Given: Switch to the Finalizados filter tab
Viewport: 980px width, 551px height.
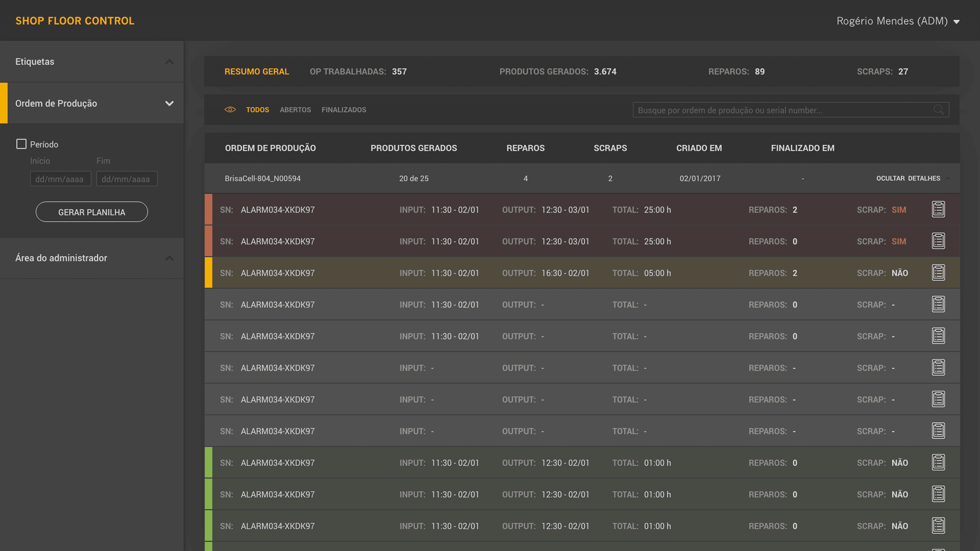Looking at the screenshot, I should point(344,110).
